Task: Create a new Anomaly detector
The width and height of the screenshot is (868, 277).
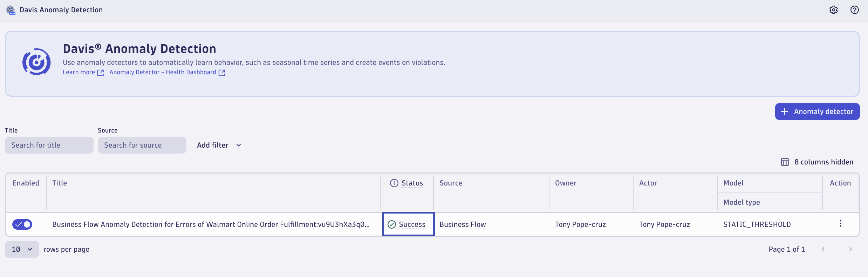Action: click(x=817, y=112)
